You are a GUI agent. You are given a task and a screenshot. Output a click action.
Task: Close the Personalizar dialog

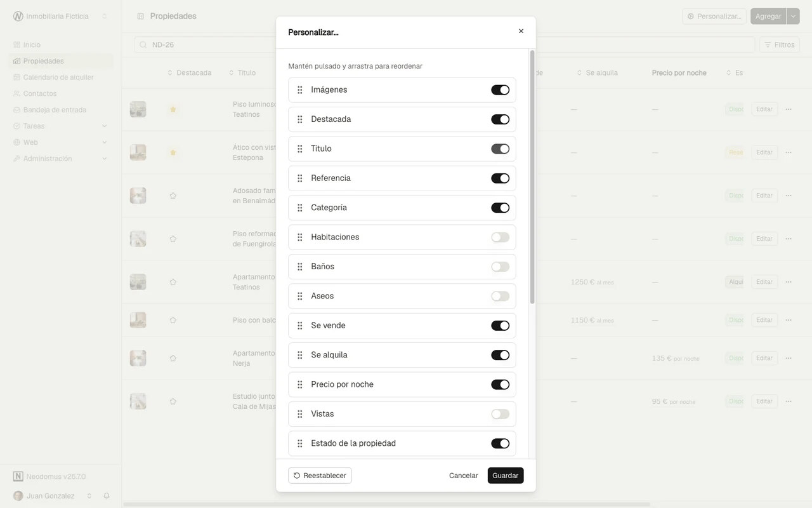pyautogui.click(x=521, y=31)
